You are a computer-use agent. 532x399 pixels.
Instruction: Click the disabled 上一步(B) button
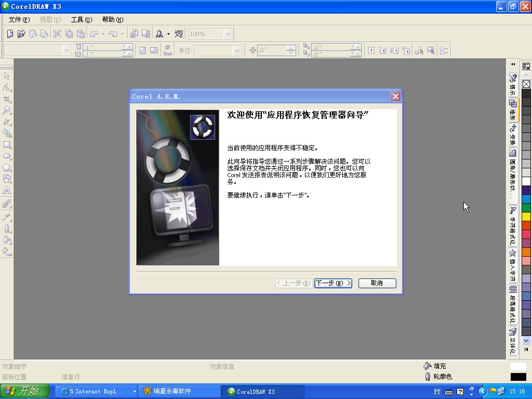(294, 283)
